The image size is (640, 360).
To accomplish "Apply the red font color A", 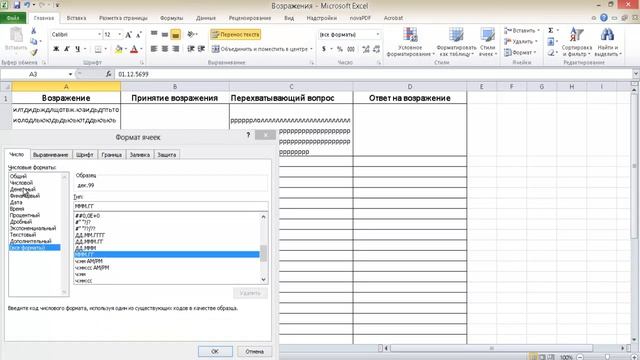I will [134, 49].
